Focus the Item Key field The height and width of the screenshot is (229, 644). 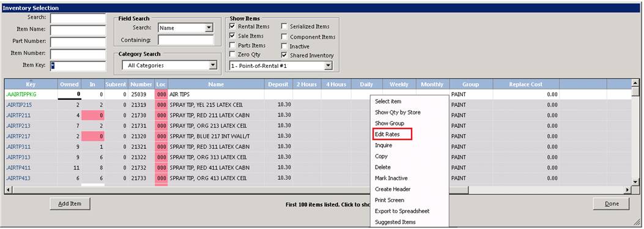pos(78,66)
